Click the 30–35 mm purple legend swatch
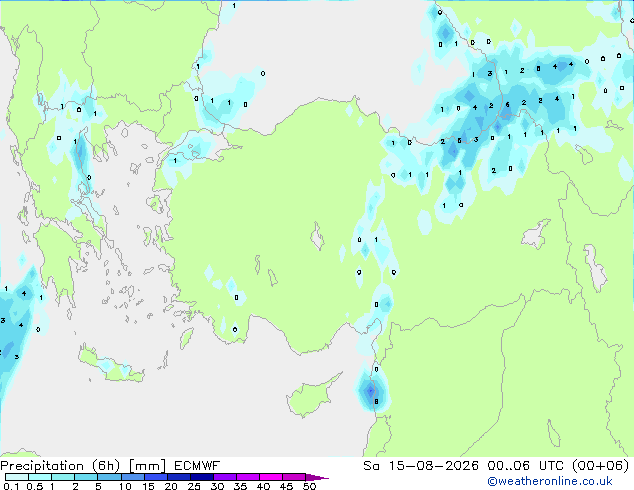 [225, 477]
